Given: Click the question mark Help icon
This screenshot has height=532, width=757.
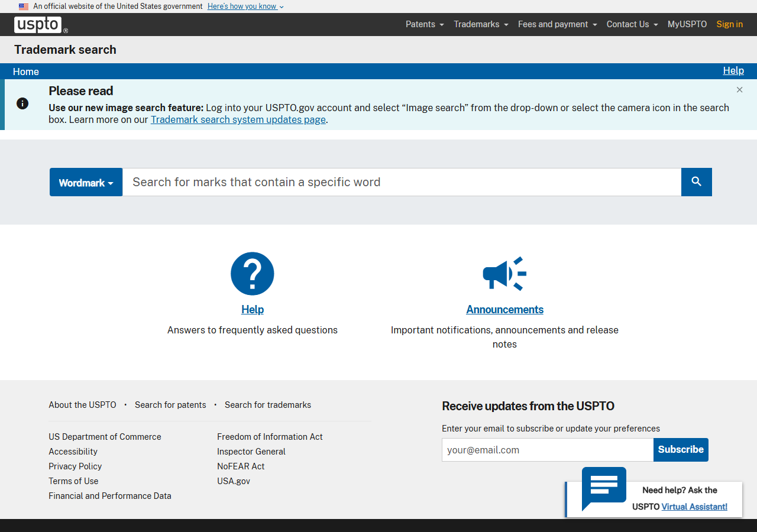Looking at the screenshot, I should [x=253, y=274].
